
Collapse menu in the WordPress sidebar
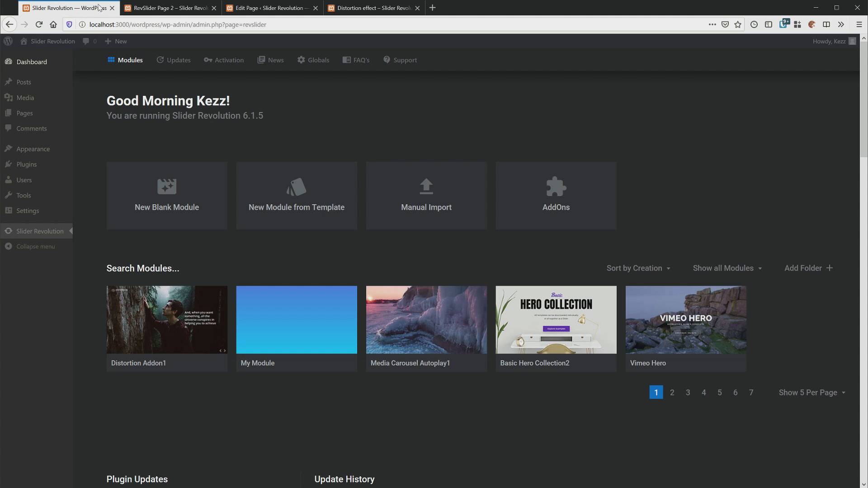point(35,247)
